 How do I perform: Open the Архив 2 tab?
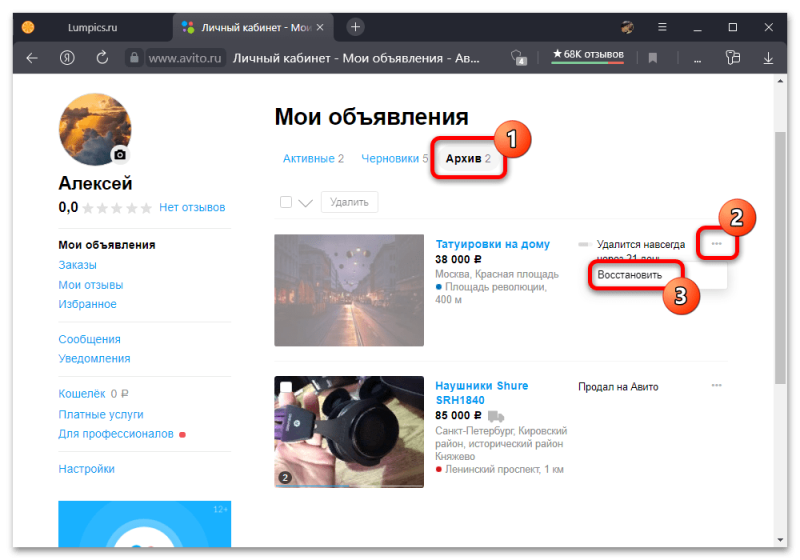click(x=468, y=159)
